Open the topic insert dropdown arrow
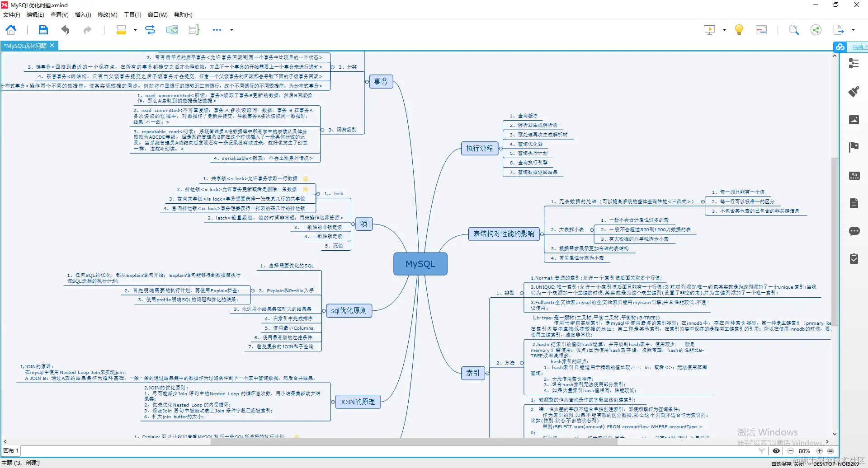The width and height of the screenshot is (868, 468). (135, 30)
